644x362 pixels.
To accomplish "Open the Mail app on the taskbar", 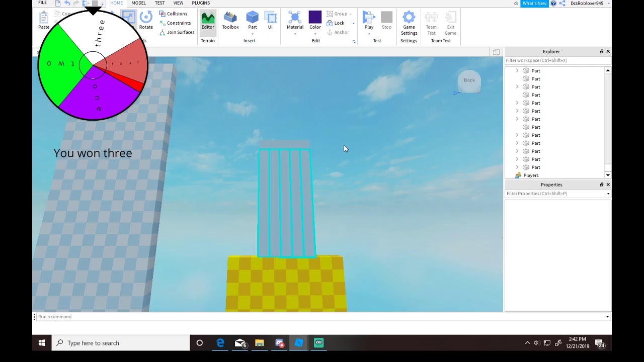I will 240,343.
